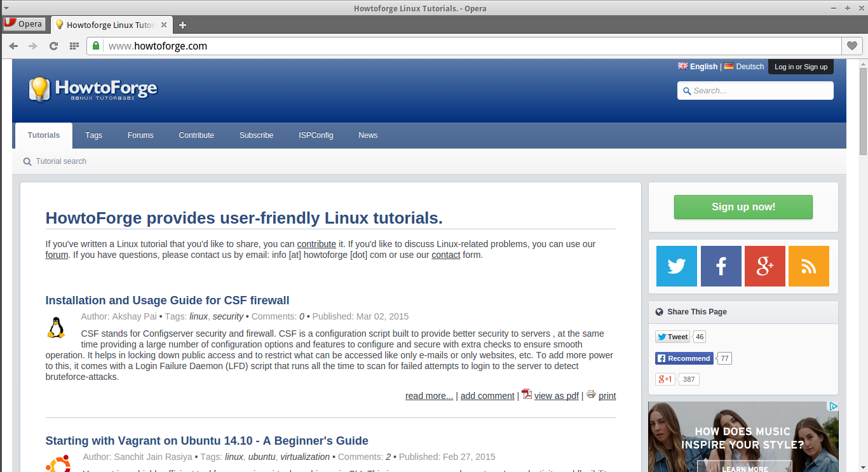This screenshot has width=868, height=472.
Task: Click the AdChoices icon on the advertisement
Action: click(833, 406)
